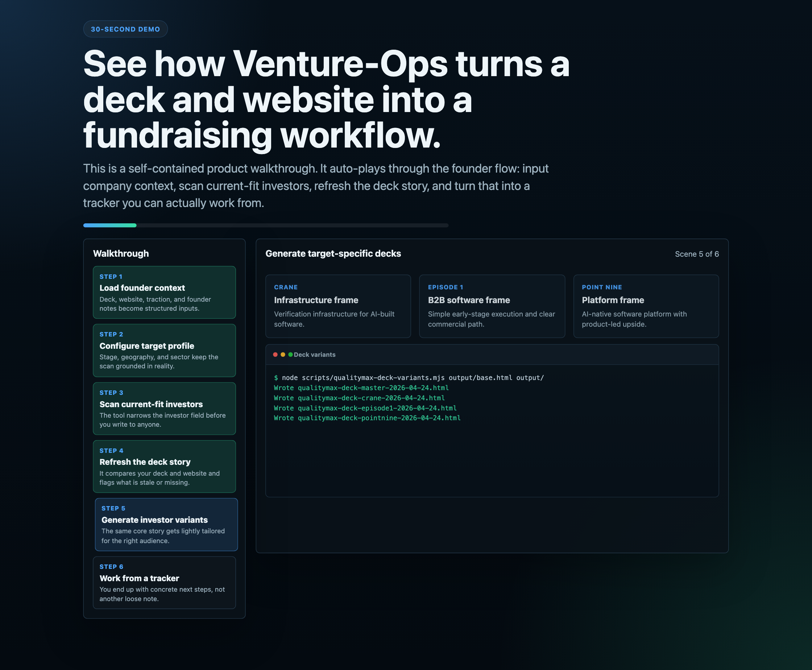Click the Walkthrough panel heading
The image size is (812, 670).
click(x=121, y=253)
